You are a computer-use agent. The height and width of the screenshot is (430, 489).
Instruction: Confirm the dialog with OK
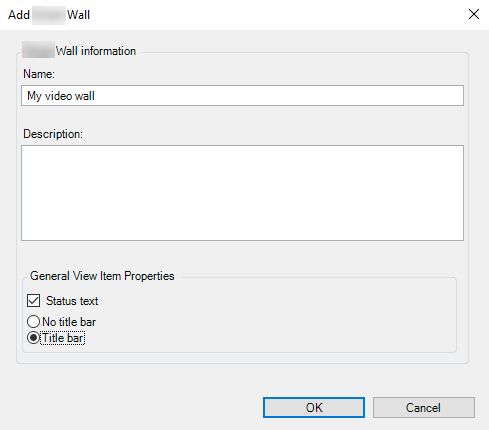(x=314, y=407)
